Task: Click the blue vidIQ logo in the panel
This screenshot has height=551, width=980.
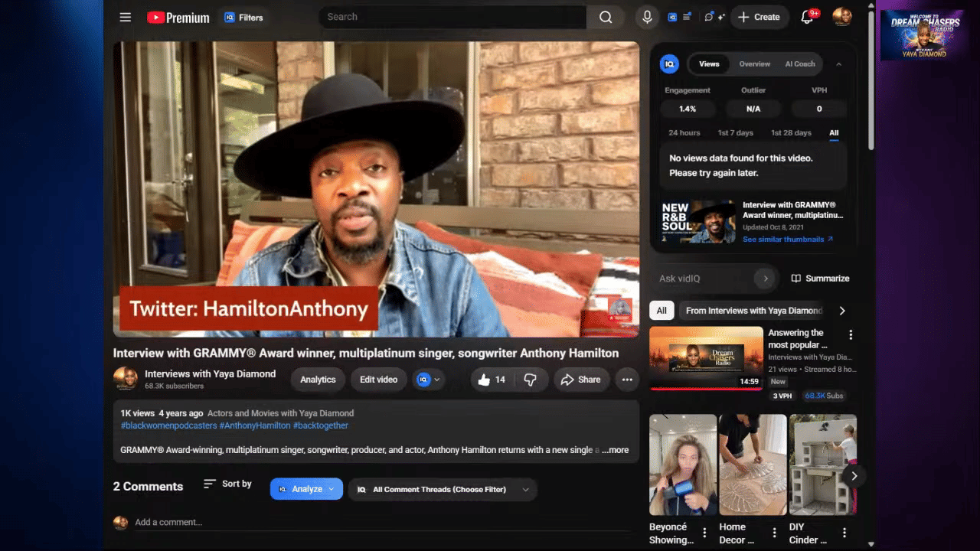Action: click(x=669, y=64)
